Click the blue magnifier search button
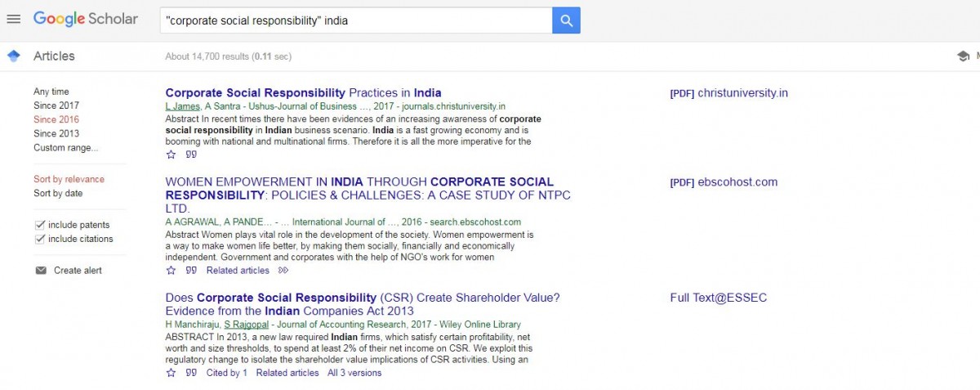 coord(566,20)
